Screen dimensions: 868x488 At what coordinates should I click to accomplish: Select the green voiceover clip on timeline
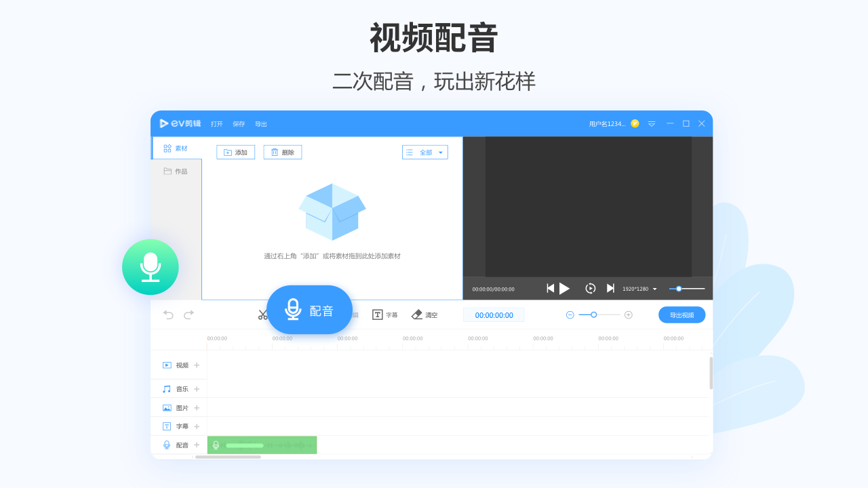coord(262,445)
